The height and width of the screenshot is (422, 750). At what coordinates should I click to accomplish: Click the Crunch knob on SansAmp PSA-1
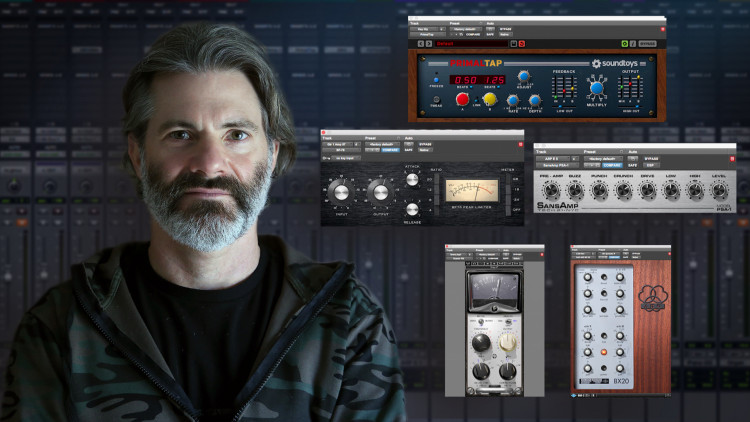pos(623,191)
